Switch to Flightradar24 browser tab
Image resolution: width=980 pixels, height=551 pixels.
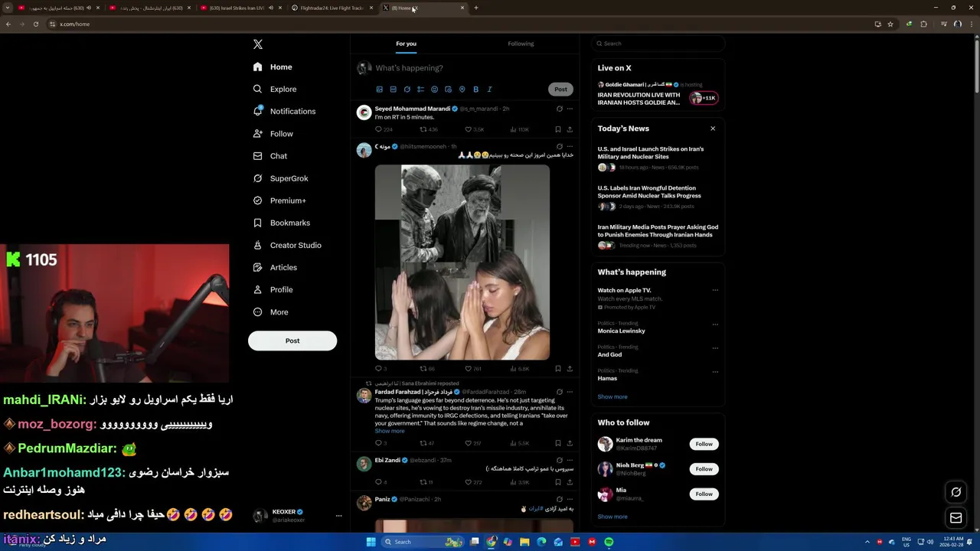coord(332,8)
